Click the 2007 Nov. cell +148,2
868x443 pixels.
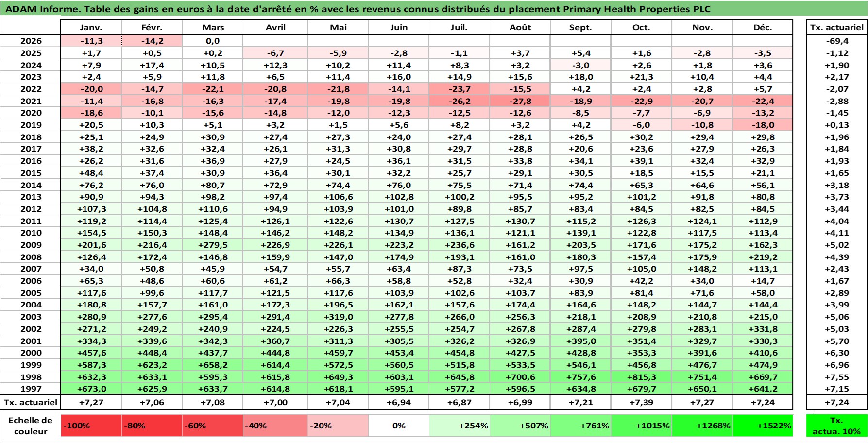(x=702, y=269)
